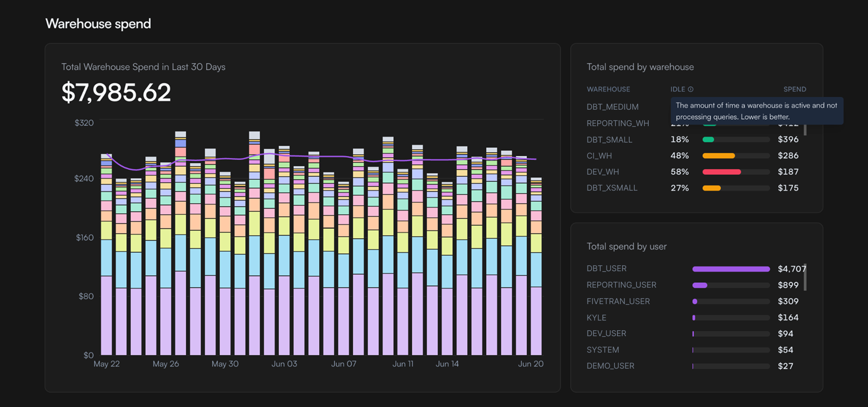Click the IDLE info icon

pyautogui.click(x=690, y=89)
